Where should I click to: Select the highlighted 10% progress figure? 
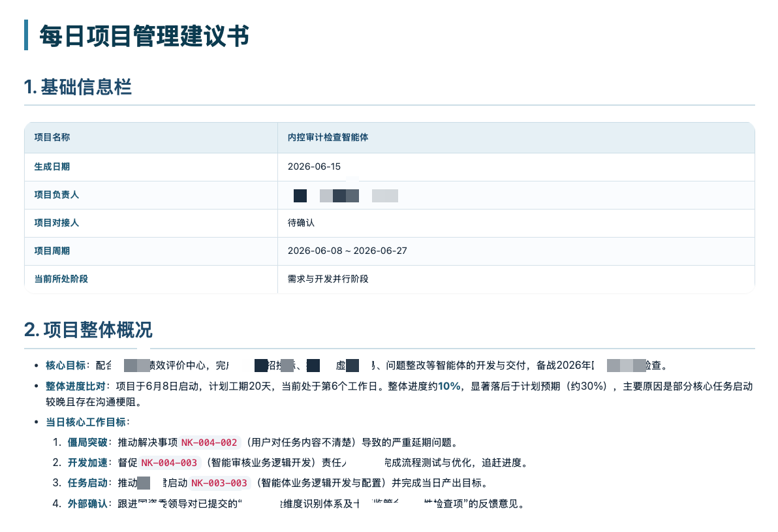[449, 386]
